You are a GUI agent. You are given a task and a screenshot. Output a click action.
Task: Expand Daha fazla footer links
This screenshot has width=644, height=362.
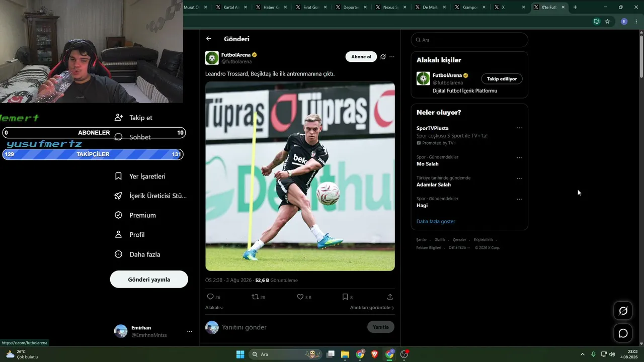pyautogui.click(x=459, y=247)
